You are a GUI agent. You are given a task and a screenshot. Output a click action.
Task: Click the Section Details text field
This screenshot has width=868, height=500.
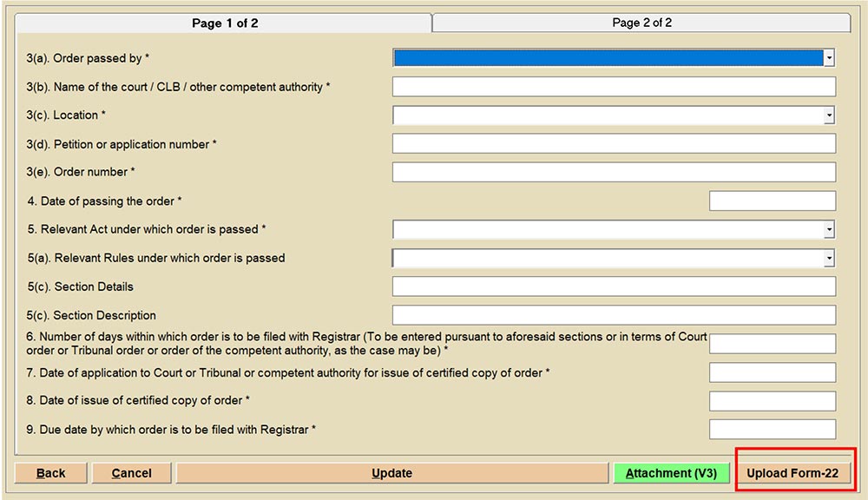(x=614, y=287)
